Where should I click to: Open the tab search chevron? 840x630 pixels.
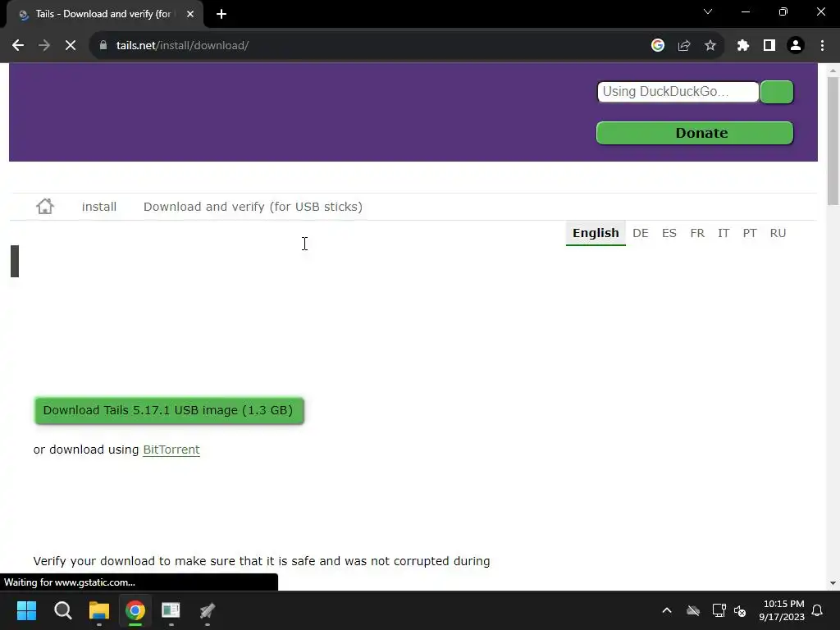[x=708, y=11]
